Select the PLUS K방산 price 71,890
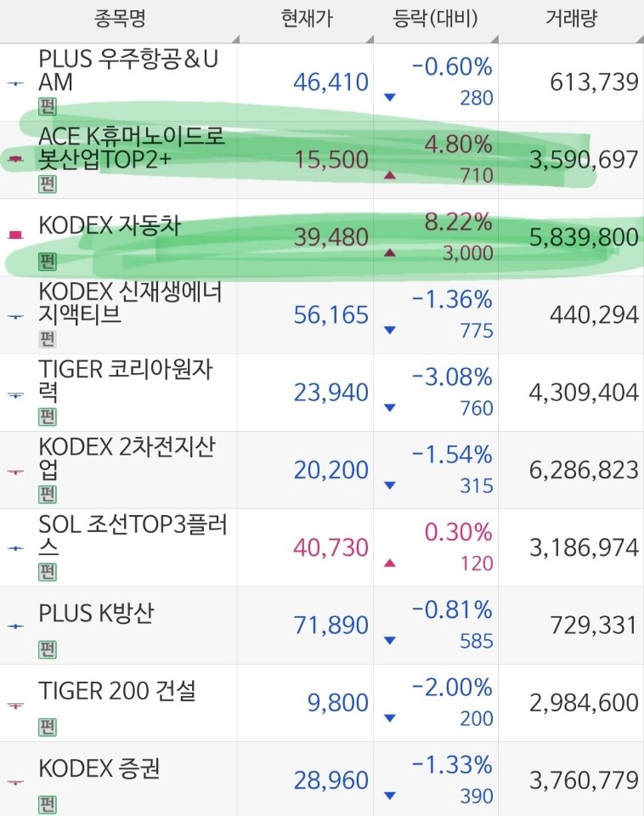 point(331,626)
